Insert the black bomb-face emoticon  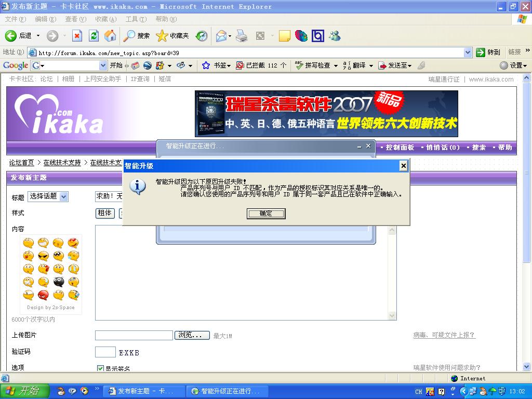(x=58, y=282)
